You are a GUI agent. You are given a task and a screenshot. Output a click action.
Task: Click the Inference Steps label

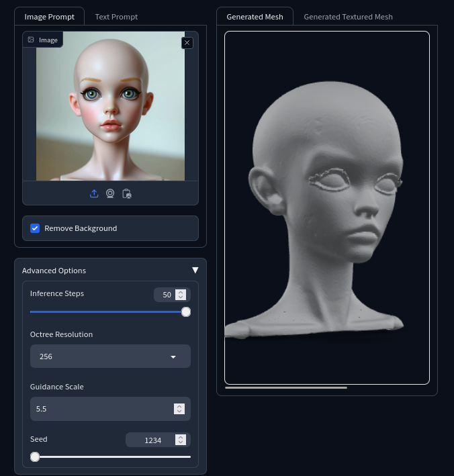click(x=57, y=293)
